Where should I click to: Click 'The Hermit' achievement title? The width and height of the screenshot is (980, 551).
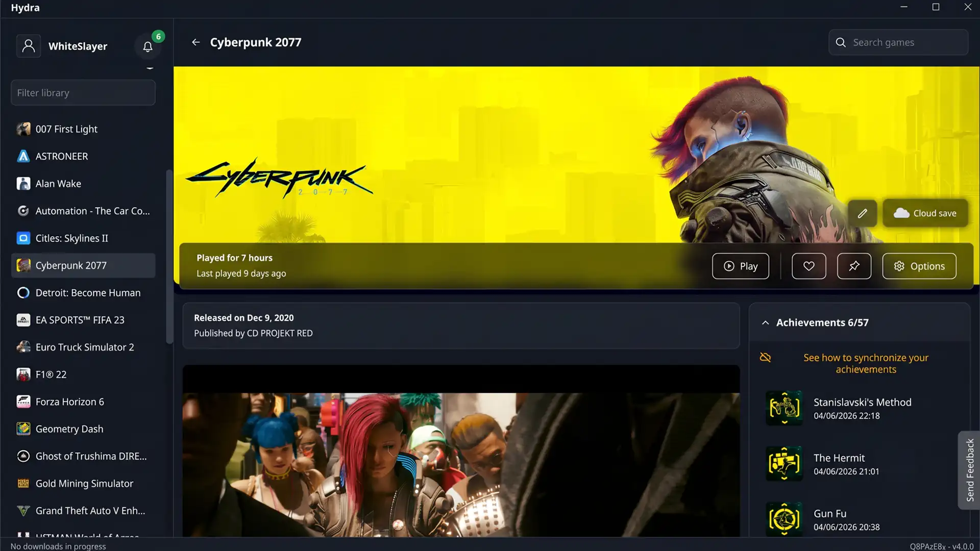point(839,458)
